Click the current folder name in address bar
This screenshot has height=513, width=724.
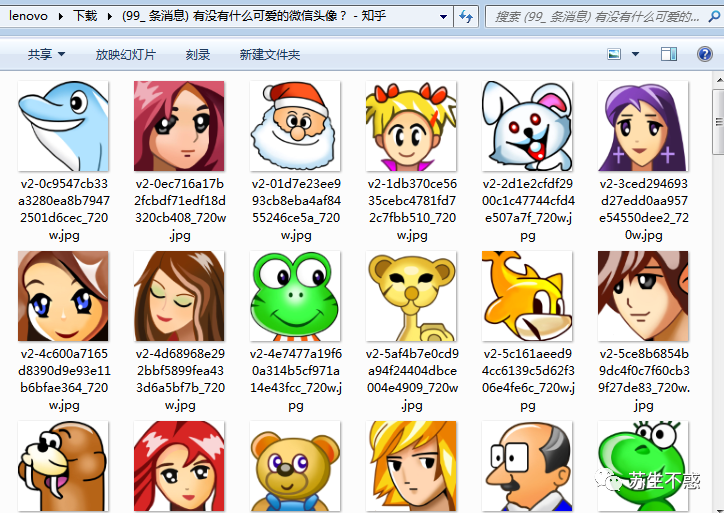point(253,16)
